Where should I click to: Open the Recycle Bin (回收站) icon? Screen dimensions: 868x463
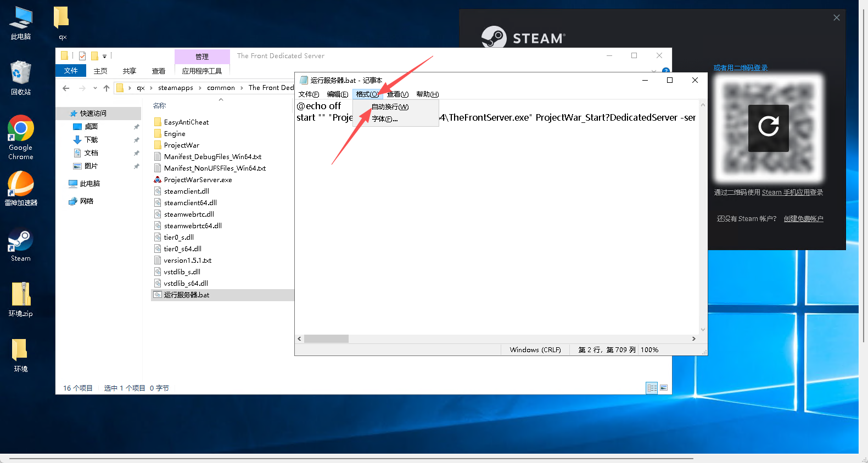[x=21, y=74]
